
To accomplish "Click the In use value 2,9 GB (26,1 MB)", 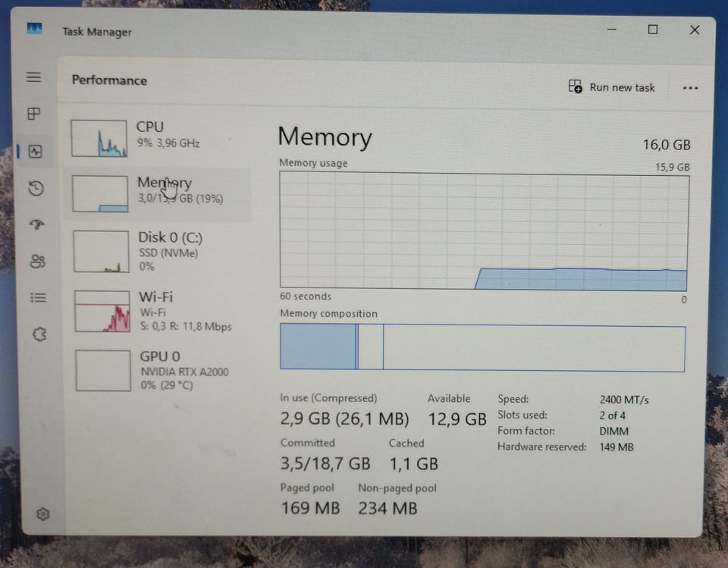I will pyautogui.click(x=344, y=419).
